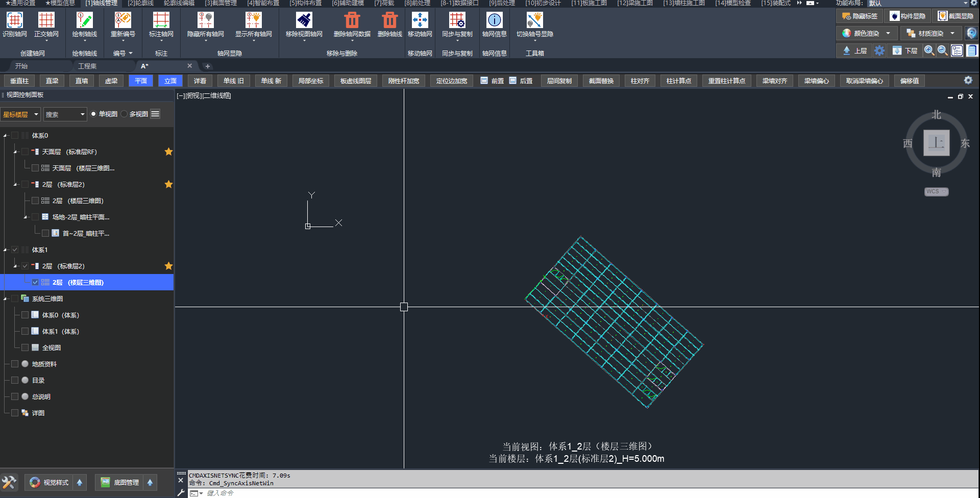Open 轴网信息 grid info icon

click(x=494, y=20)
